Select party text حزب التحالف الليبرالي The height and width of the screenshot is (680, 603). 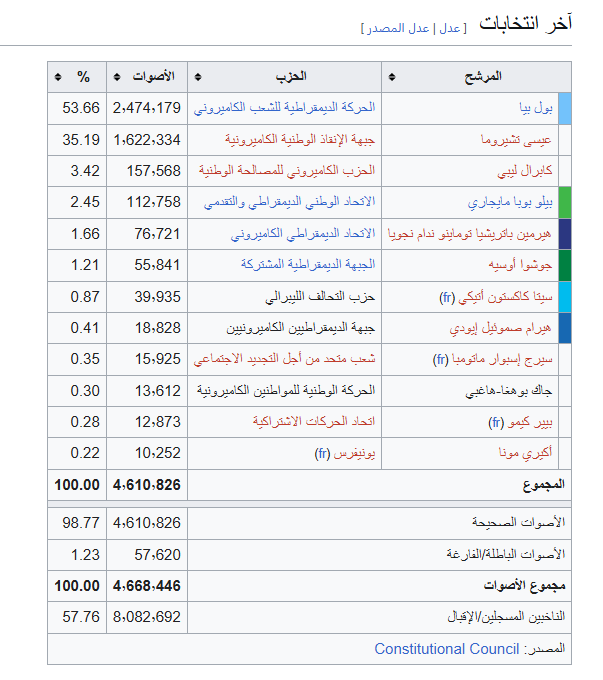click(320, 297)
